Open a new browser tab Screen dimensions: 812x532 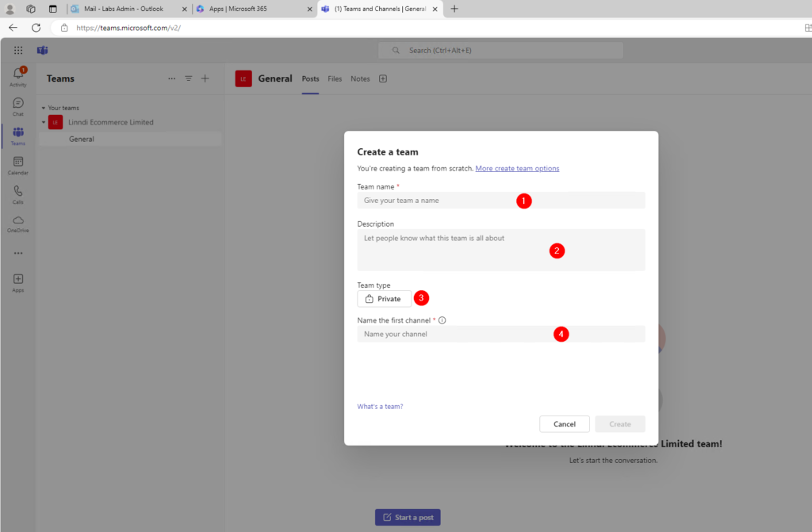pyautogui.click(x=454, y=9)
